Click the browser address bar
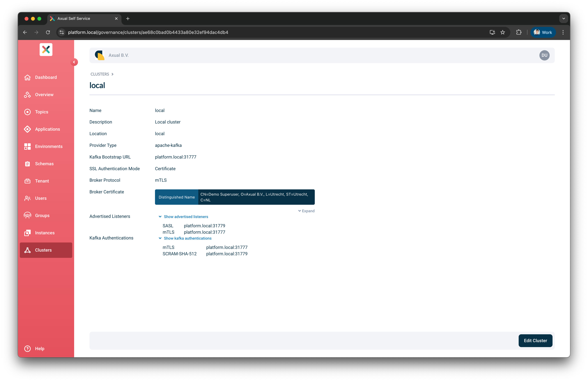 tap(148, 32)
